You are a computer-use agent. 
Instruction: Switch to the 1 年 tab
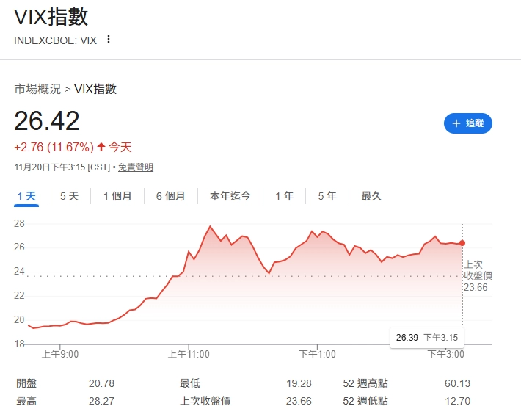pos(284,196)
